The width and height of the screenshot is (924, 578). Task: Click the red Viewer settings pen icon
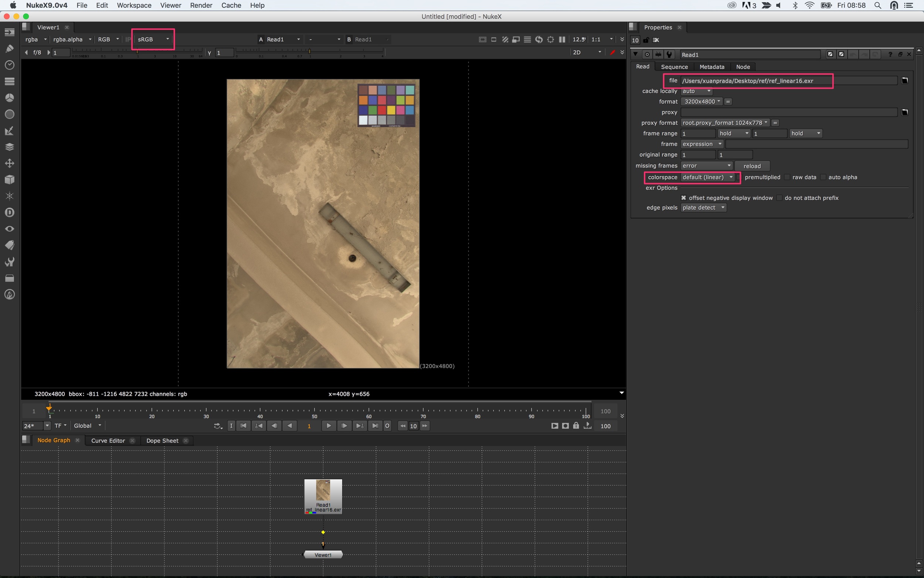612,53
